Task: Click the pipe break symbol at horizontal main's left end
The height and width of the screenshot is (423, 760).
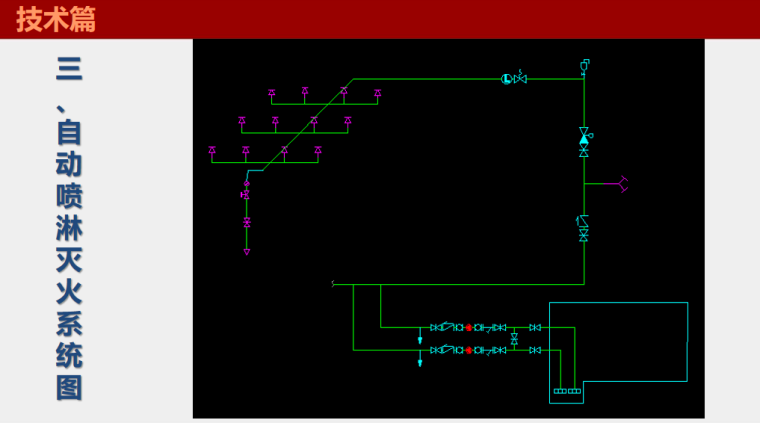Action: tap(333, 284)
